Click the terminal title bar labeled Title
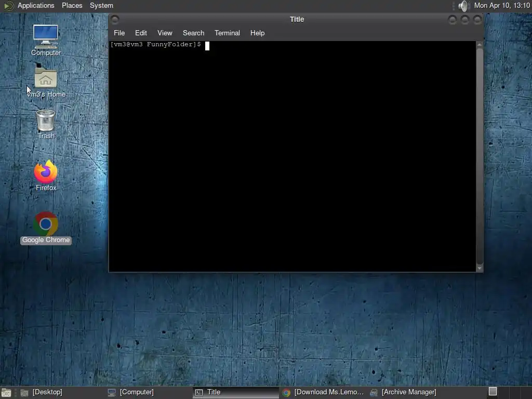 297,19
